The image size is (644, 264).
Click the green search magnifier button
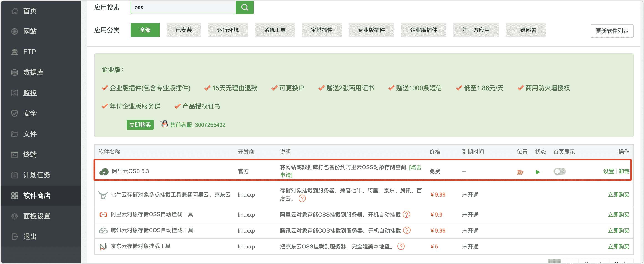click(x=244, y=7)
